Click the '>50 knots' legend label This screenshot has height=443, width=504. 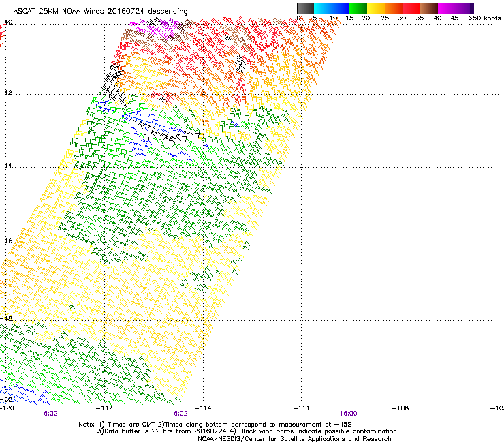(484, 18)
